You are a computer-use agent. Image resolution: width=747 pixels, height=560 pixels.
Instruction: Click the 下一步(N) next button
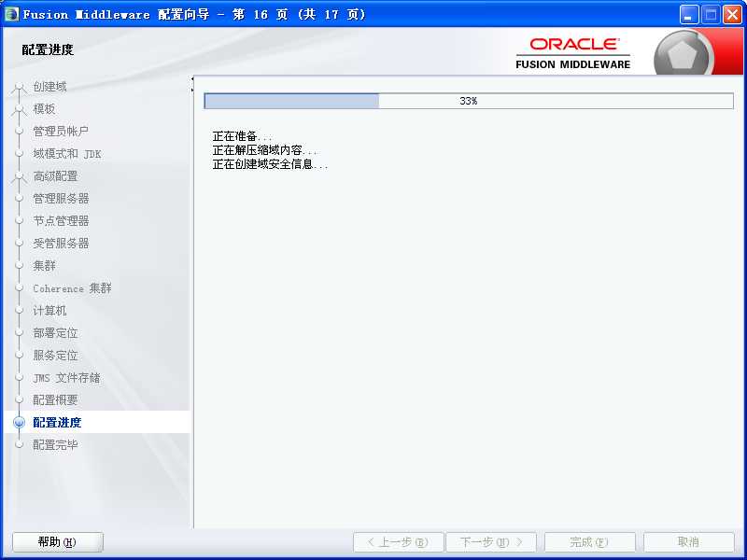(x=491, y=542)
